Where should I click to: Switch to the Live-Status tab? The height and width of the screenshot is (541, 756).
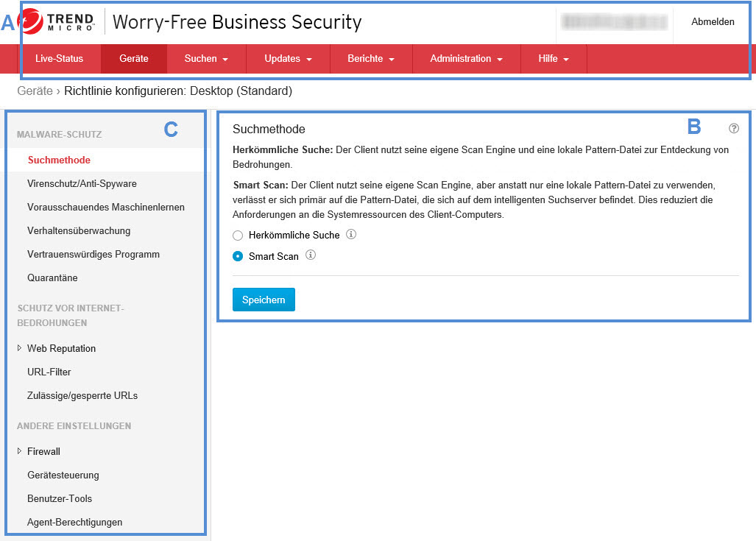click(x=59, y=59)
